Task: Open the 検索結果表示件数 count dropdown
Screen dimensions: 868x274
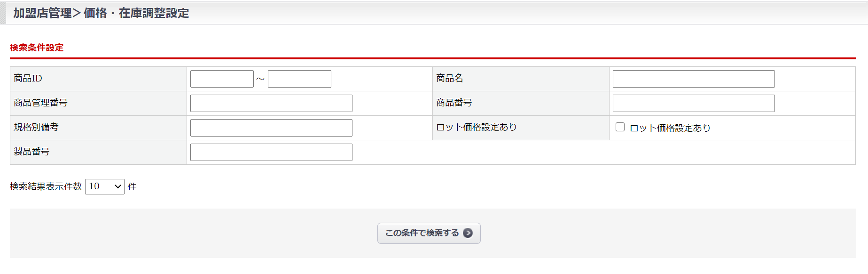Action: pyautogui.click(x=104, y=186)
